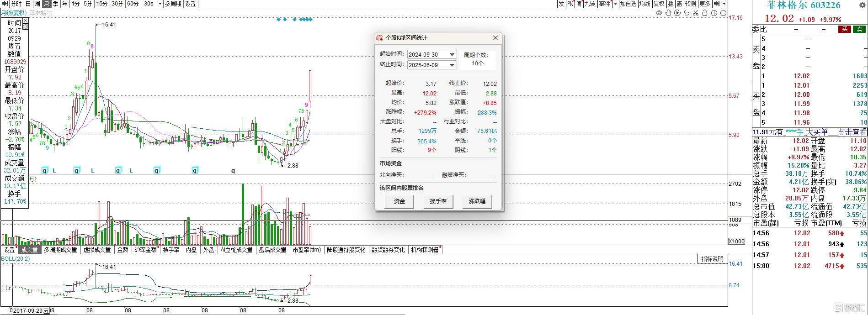Close the 个股K线区间统计 dialog
868x315 pixels.
(x=495, y=38)
